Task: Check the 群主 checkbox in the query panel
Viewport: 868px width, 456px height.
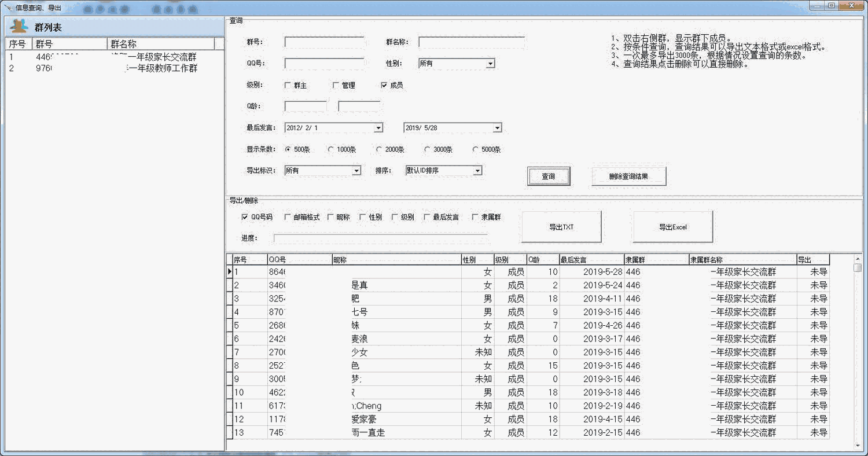Action: click(288, 84)
